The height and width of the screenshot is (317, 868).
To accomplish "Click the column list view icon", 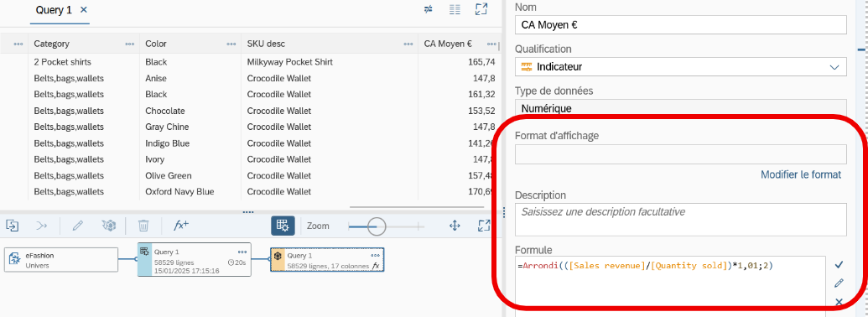I will [x=455, y=9].
